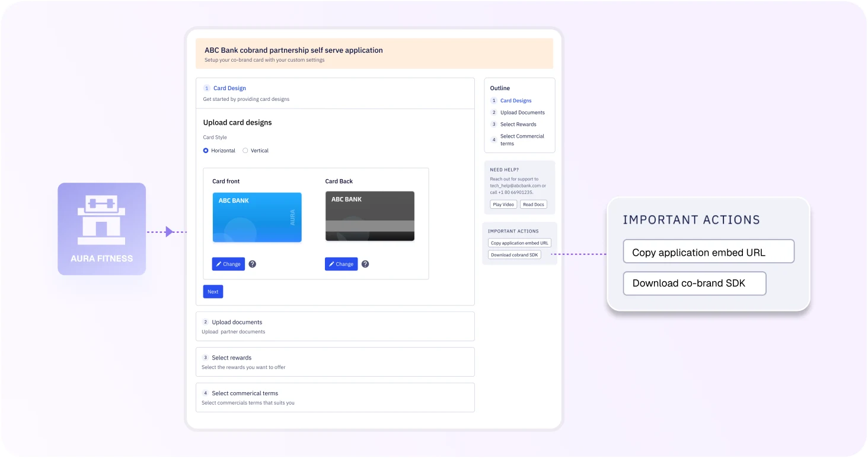Go to Select Rewards in Outline
Screen dimensions: 868x458
pos(518,125)
